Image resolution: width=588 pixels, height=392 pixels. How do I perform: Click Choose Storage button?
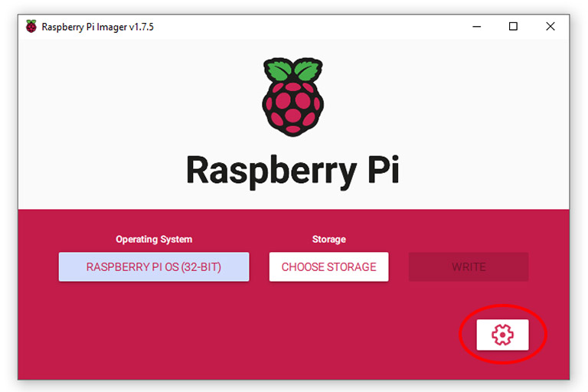(x=329, y=266)
